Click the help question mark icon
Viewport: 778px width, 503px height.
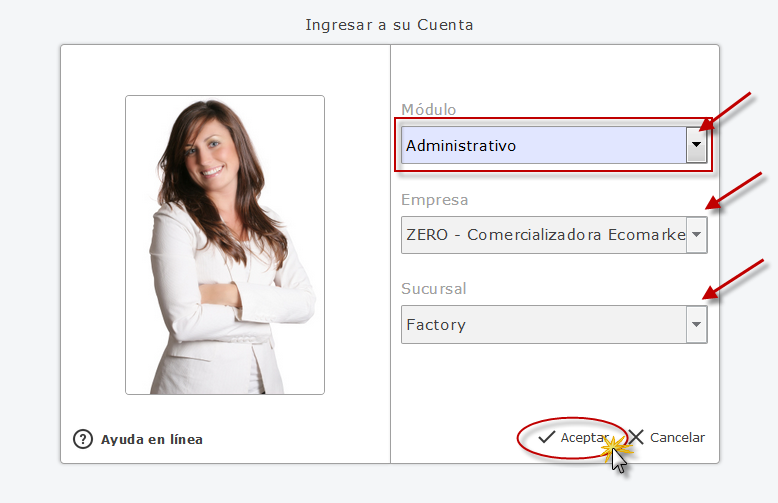(x=83, y=439)
